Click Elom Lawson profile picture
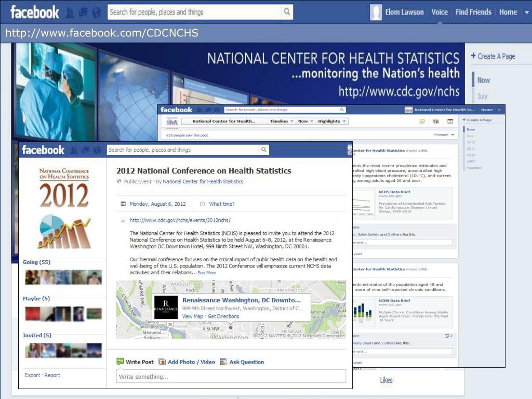 pyautogui.click(x=376, y=12)
